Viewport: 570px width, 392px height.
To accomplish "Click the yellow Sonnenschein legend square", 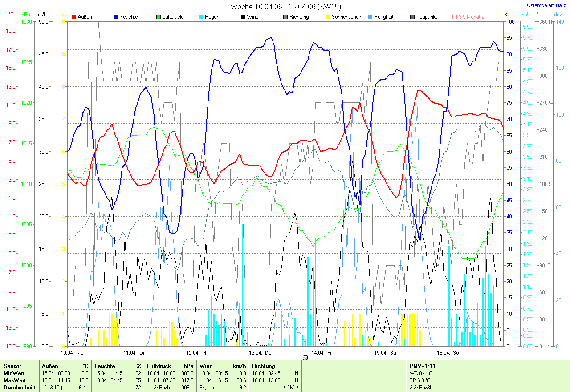I will 328,17.
